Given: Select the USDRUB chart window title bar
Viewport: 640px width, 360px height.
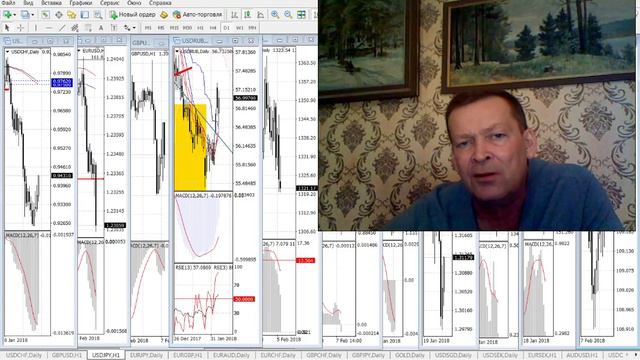Looking at the screenshot, I should (217, 41).
